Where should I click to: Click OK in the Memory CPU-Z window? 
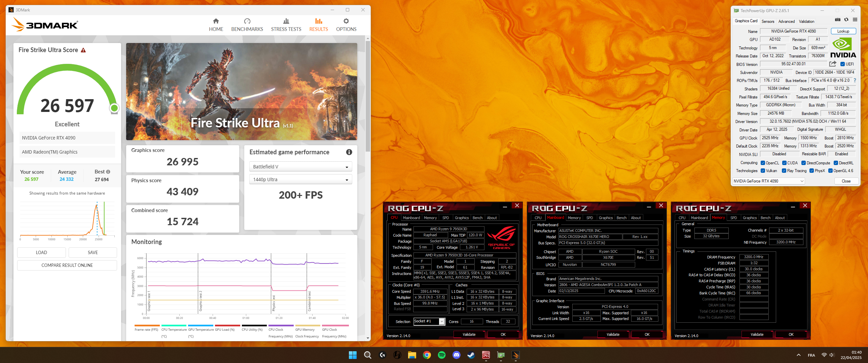791,334
